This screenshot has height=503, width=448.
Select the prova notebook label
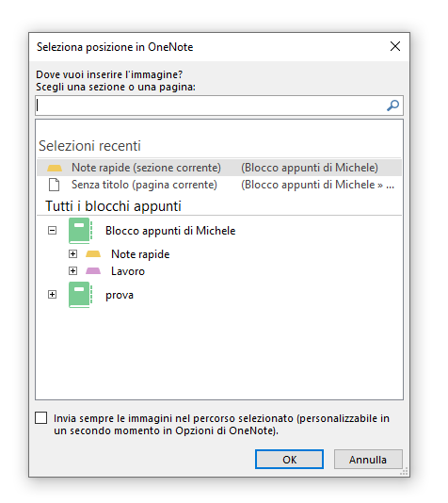(120, 295)
